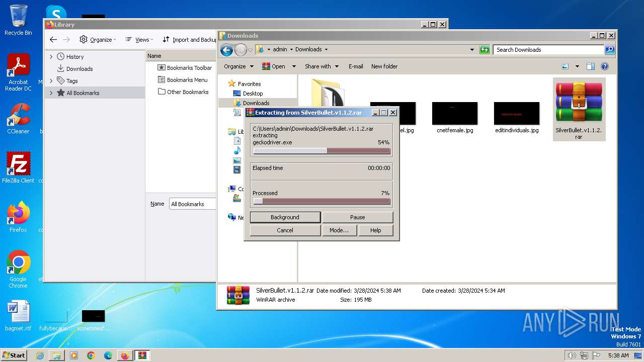Open address bar history dropdown arrow
This screenshot has height=362, width=644.
pyautogui.click(x=472, y=50)
